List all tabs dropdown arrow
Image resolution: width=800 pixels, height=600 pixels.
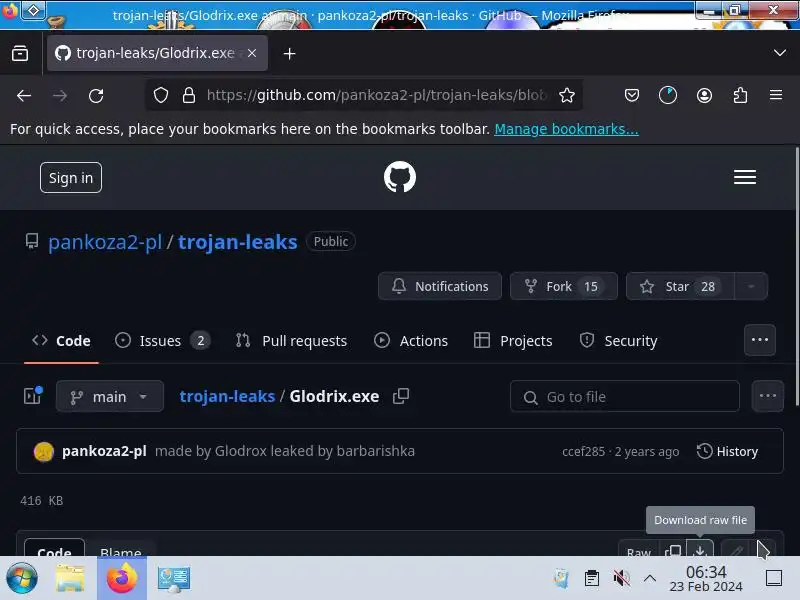pyautogui.click(x=779, y=53)
